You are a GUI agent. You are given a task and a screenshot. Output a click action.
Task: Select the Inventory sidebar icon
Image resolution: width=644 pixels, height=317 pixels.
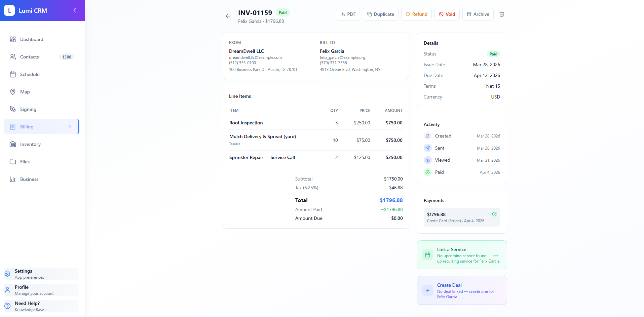pos(12,144)
